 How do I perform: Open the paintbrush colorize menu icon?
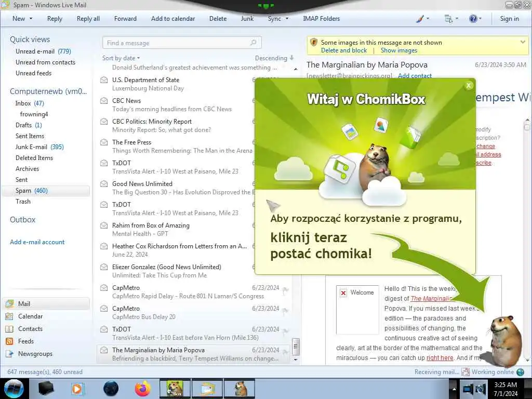pyautogui.click(x=420, y=19)
